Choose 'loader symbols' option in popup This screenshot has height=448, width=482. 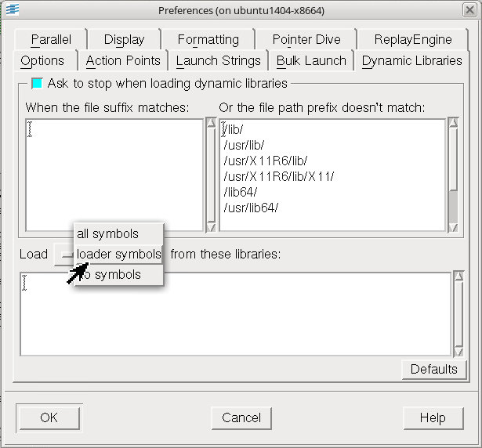tap(118, 254)
